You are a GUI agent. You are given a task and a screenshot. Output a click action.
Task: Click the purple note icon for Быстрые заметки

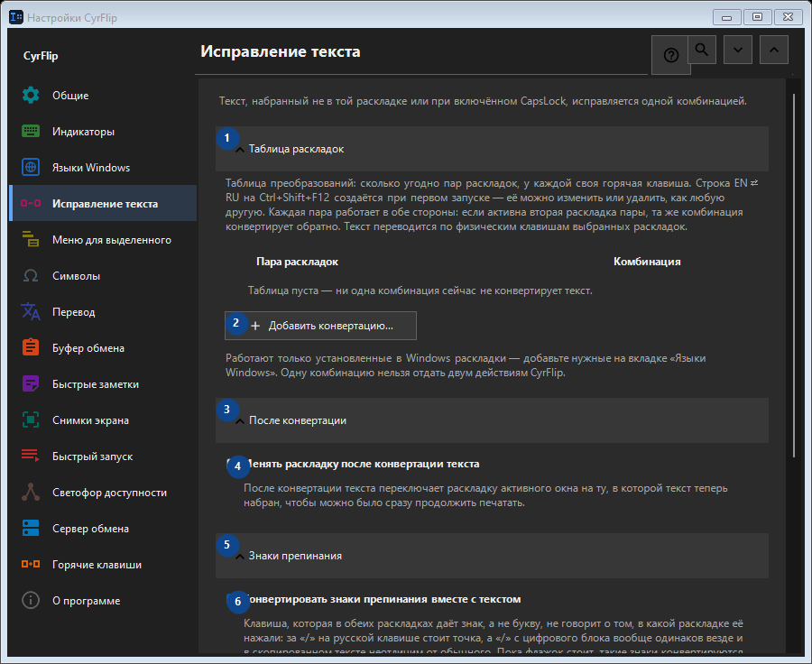pyautogui.click(x=31, y=383)
